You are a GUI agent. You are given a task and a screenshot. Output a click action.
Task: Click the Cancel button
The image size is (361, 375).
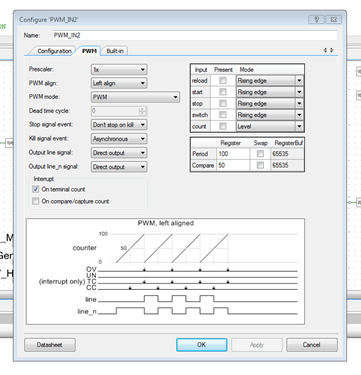click(312, 345)
